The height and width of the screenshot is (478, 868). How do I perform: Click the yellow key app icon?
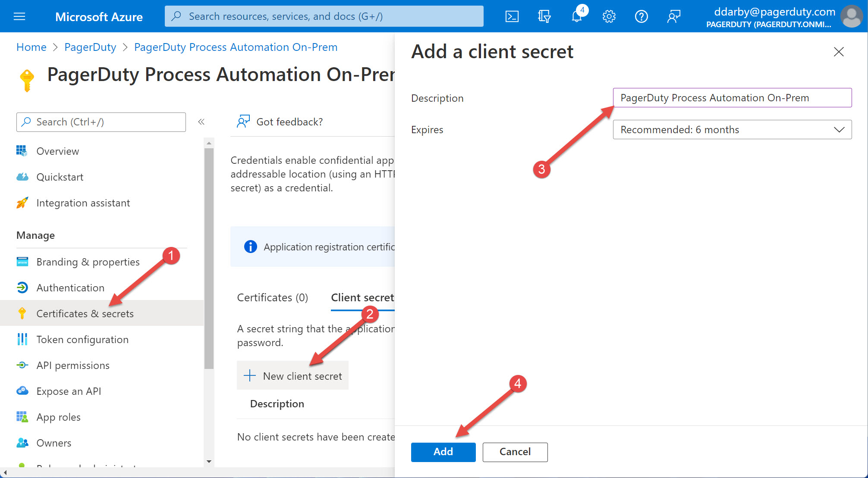[x=27, y=80]
